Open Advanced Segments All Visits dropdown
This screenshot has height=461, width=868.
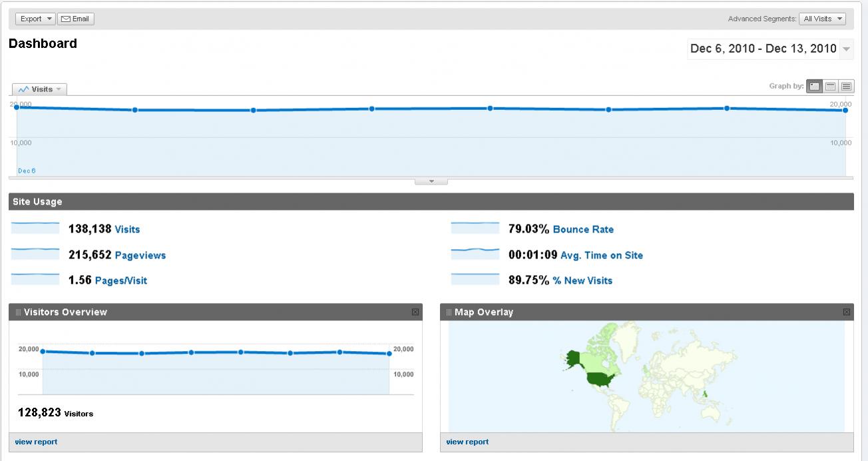(823, 19)
